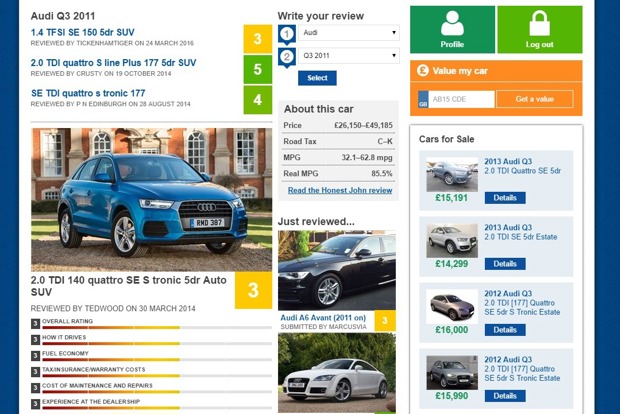Open the Profile tile

point(452,30)
